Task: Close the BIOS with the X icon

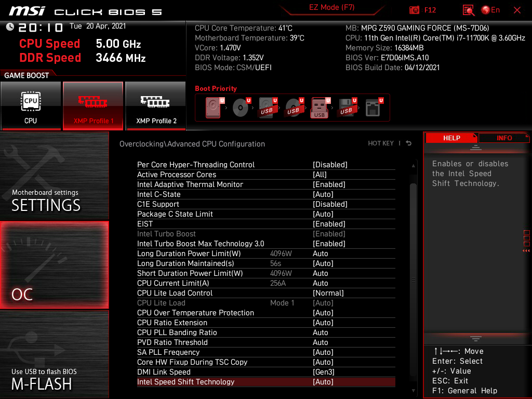Action: (517, 10)
